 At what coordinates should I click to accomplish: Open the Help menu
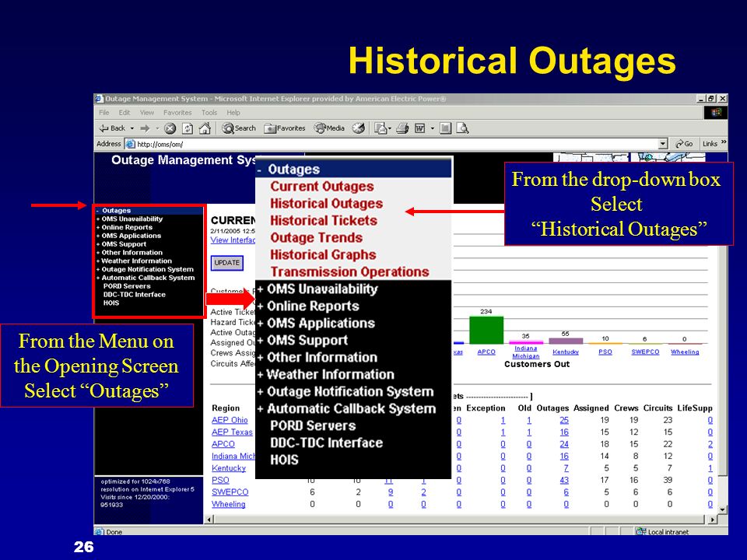233,112
